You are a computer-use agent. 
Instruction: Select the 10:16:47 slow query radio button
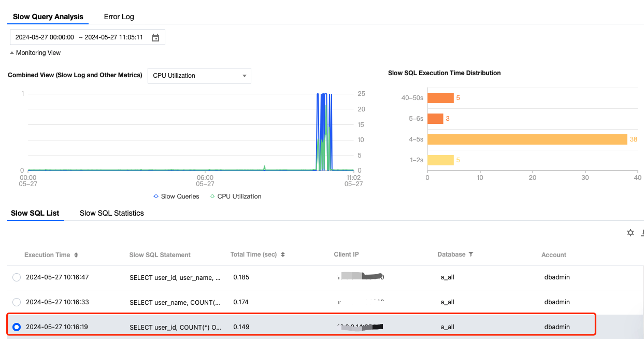pyautogui.click(x=17, y=277)
